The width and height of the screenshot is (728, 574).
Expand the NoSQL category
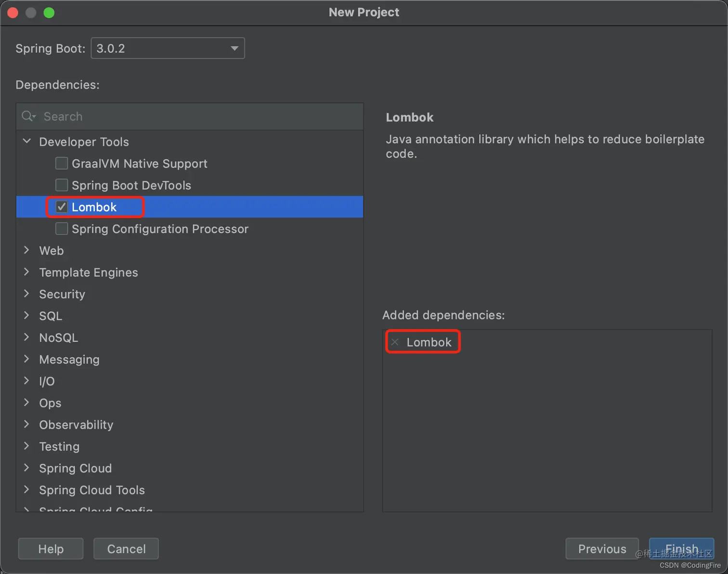[27, 337]
